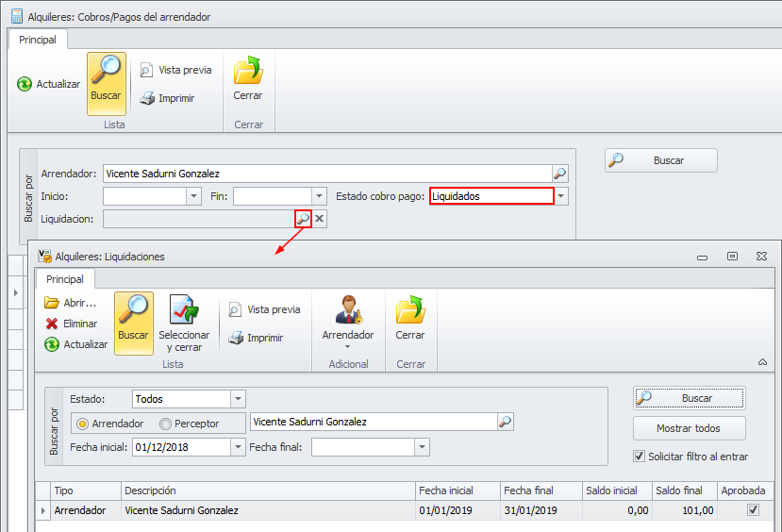Click the Aprobada column header
This screenshot has height=532, width=782.
click(x=745, y=490)
